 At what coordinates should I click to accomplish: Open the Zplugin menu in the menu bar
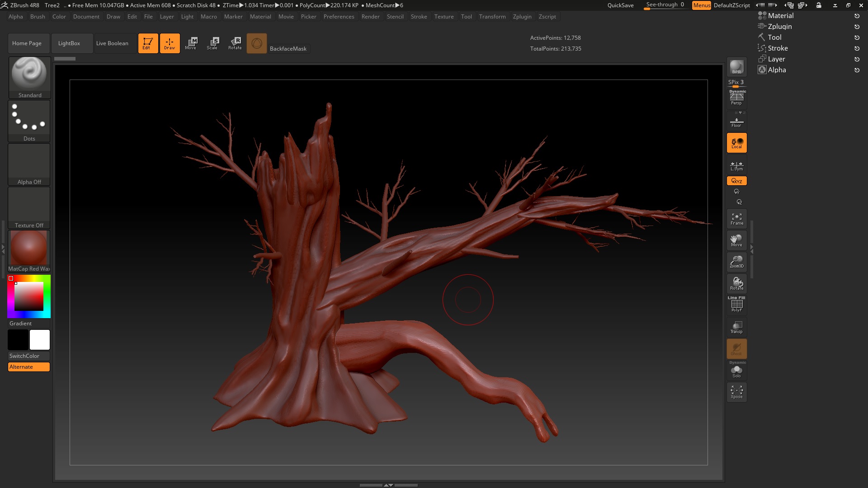point(522,17)
